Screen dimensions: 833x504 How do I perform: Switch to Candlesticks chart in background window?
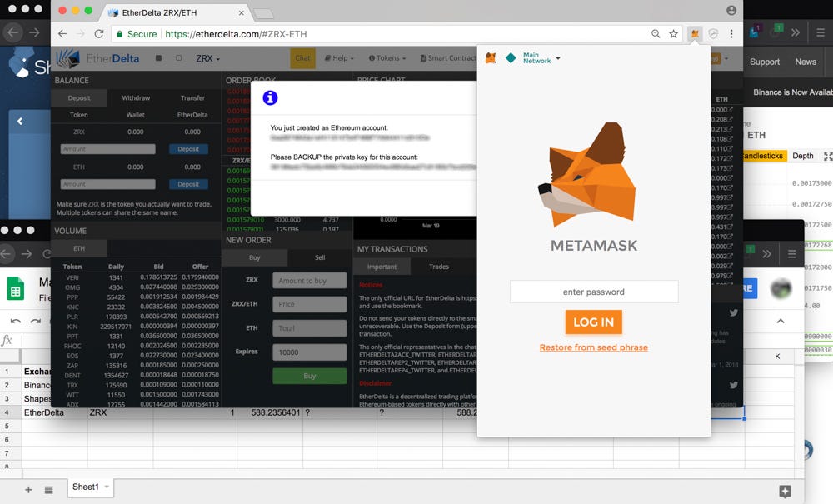[763, 156]
